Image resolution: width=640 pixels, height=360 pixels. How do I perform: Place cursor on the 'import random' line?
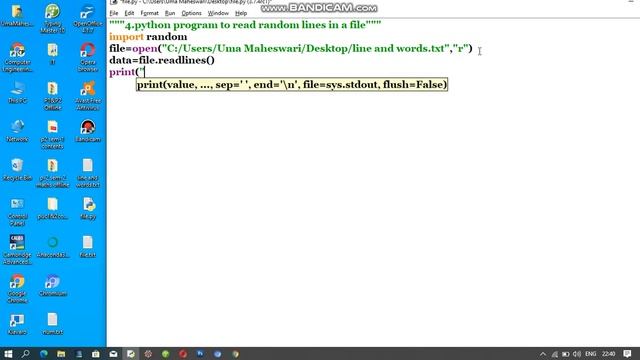click(x=148, y=37)
